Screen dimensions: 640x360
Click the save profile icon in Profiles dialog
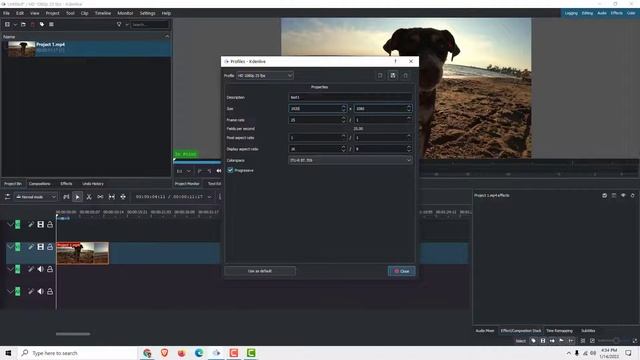tap(393, 76)
